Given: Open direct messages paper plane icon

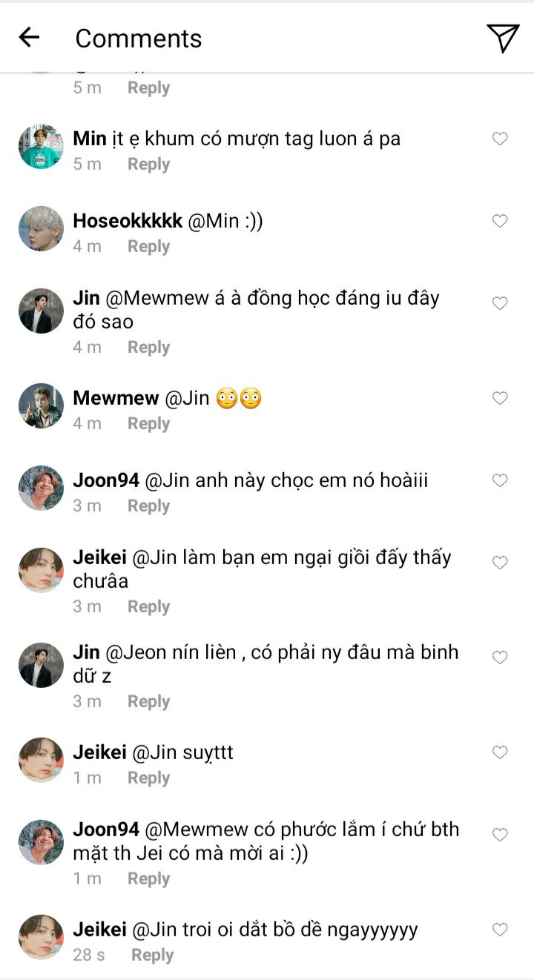Looking at the screenshot, I should pos(503,38).
